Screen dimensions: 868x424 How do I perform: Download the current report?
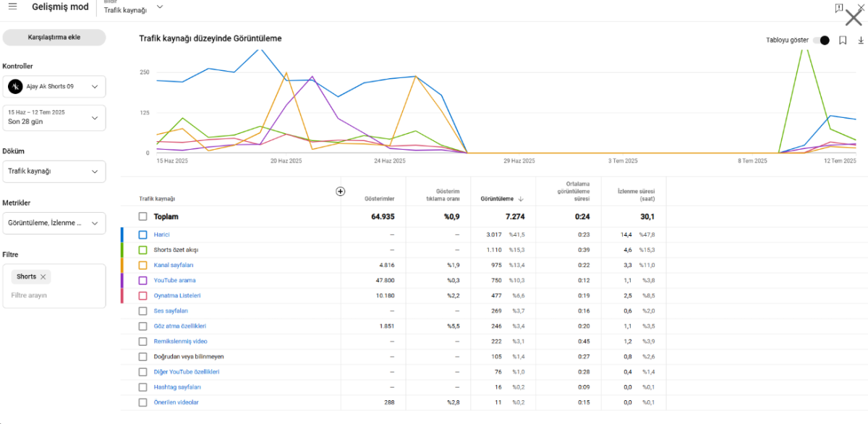point(861,41)
